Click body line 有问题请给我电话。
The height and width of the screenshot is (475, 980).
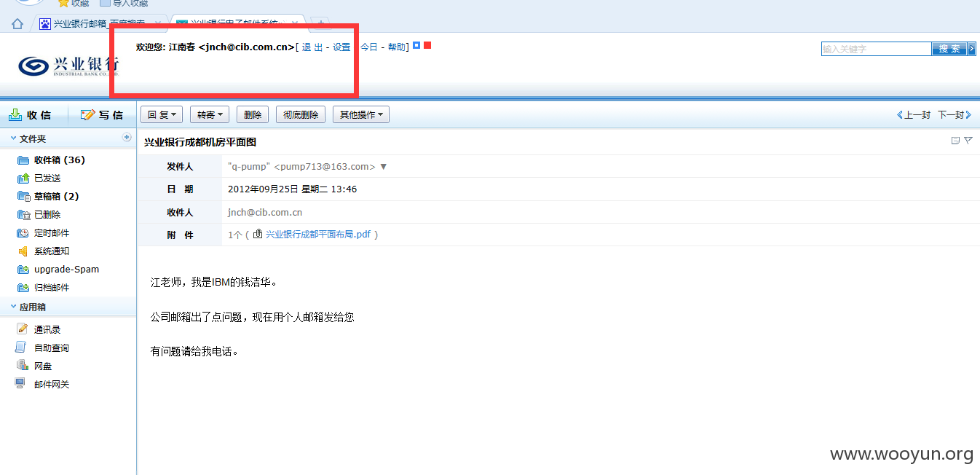pos(195,351)
